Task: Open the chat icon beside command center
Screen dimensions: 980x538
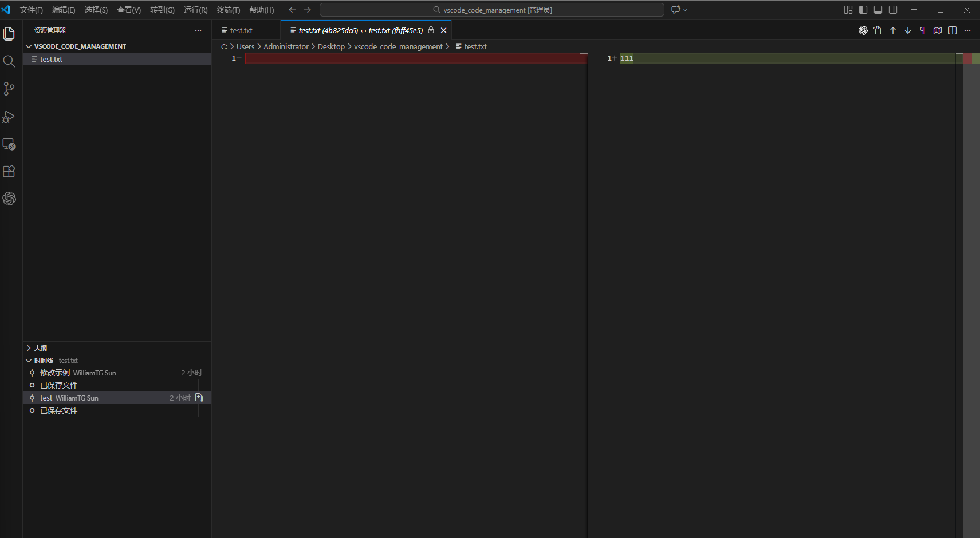Action: [x=675, y=10]
